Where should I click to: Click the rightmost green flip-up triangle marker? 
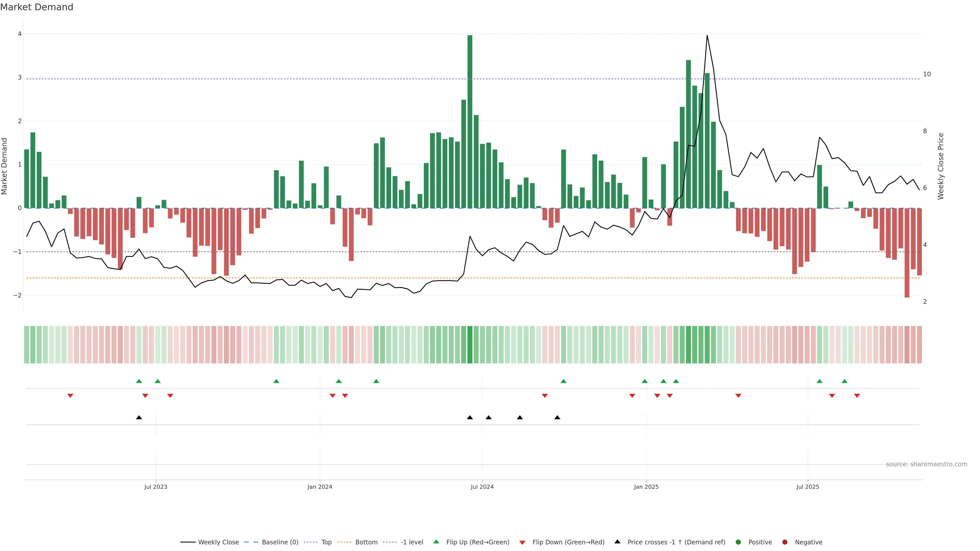(844, 381)
